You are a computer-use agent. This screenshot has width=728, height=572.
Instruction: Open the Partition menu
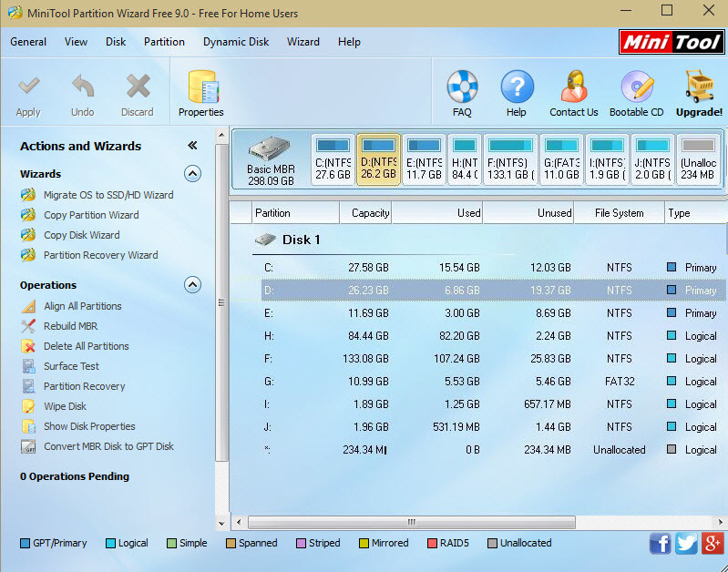tap(164, 42)
